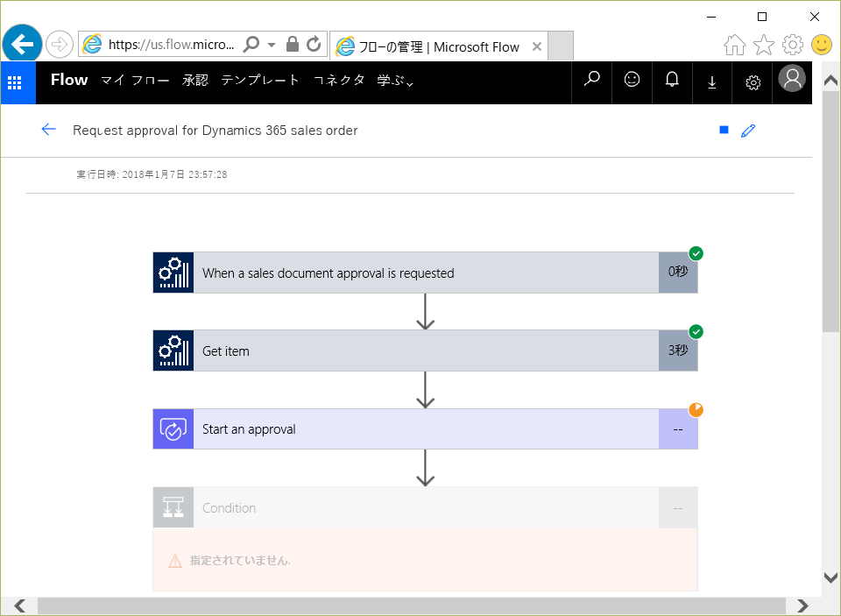The width and height of the screenshot is (841, 616).
Task: Click the 3秒 duration of Get item
Action: (678, 350)
